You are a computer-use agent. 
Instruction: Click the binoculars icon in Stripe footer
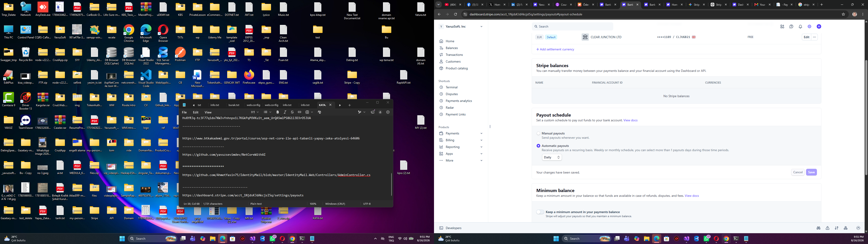click(x=818, y=228)
